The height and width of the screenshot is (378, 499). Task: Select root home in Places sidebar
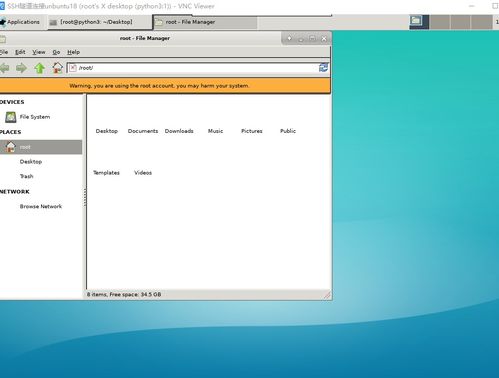41,147
